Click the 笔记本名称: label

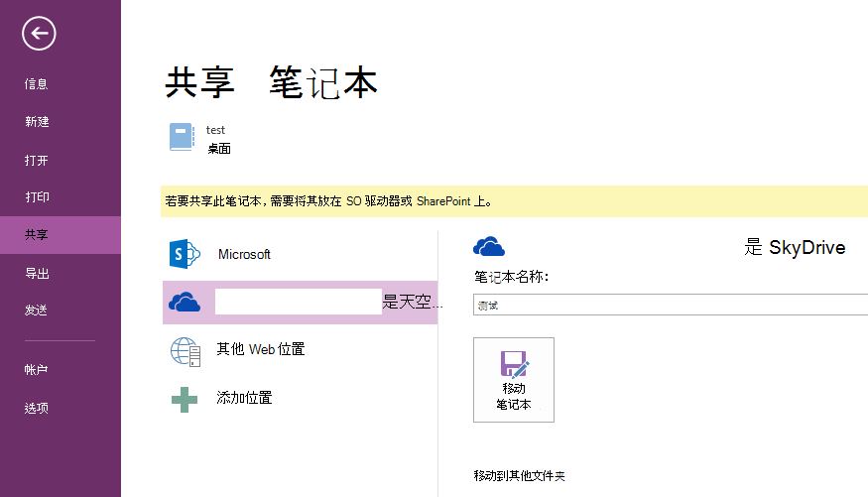511,277
